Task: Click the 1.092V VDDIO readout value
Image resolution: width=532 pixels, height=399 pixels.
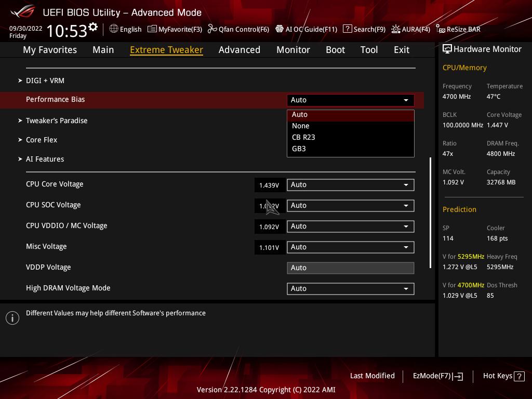Action: click(x=269, y=227)
